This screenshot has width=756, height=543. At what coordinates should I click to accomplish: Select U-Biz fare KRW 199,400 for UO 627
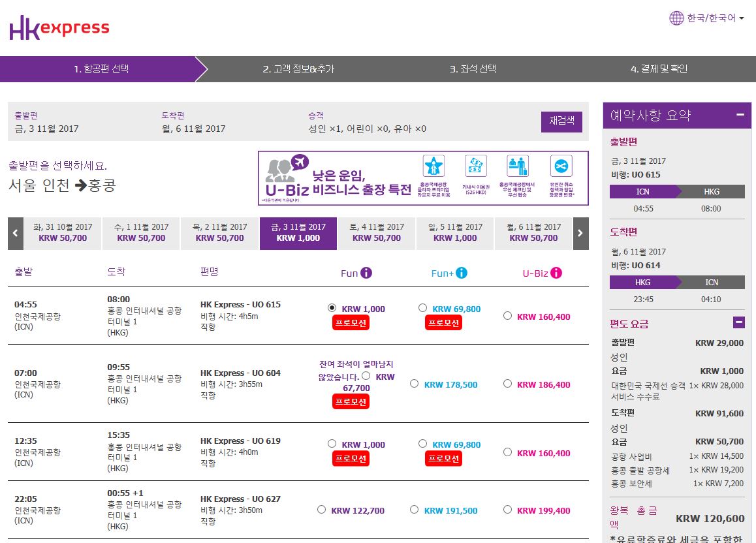click(507, 510)
